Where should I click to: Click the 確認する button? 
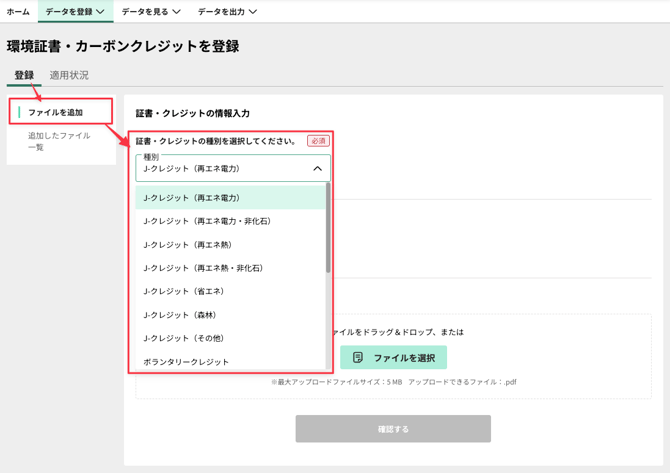click(x=393, y=429)
